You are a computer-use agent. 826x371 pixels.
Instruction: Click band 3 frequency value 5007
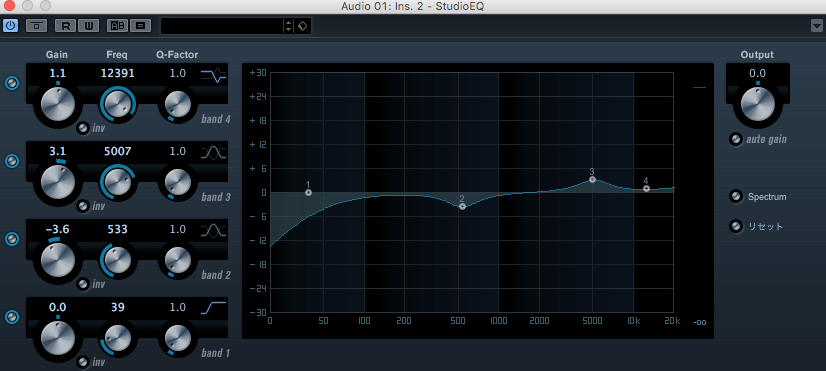coord(117,151)
